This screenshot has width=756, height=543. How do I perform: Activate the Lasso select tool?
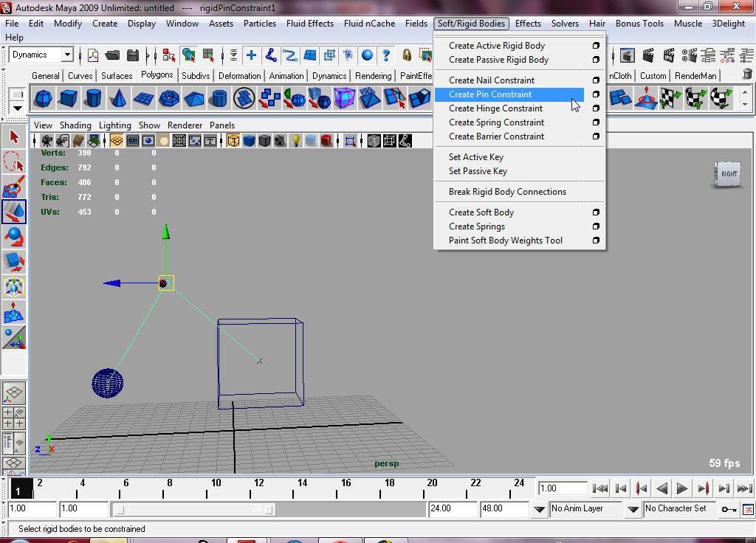pyautogui.click(x=14, y=162)
